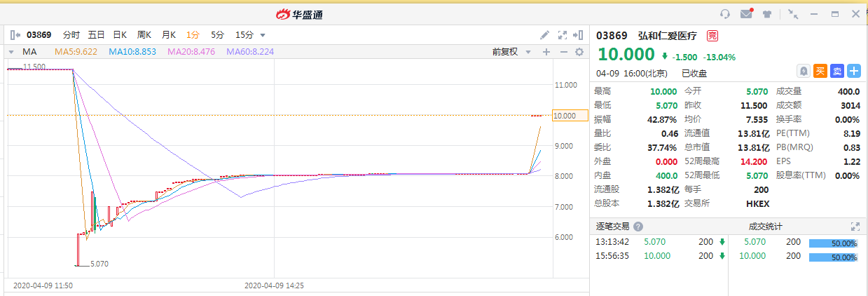The image size is (868, 296).
Task: Click the 11.500 high price marker on the chart
Action: tap(34, 67)
